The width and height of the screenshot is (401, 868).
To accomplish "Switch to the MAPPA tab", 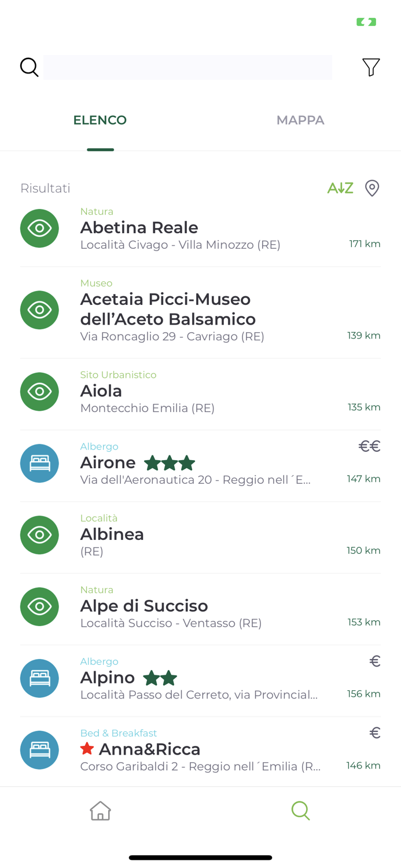I will (300, 120).
